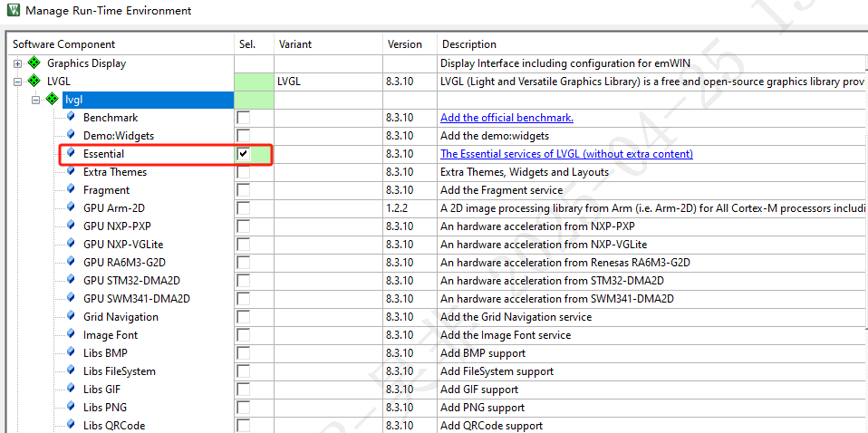Viewport: 868px width, 433px height.
Task: Enable the Image Font checkbox
Action: point(243,335)
